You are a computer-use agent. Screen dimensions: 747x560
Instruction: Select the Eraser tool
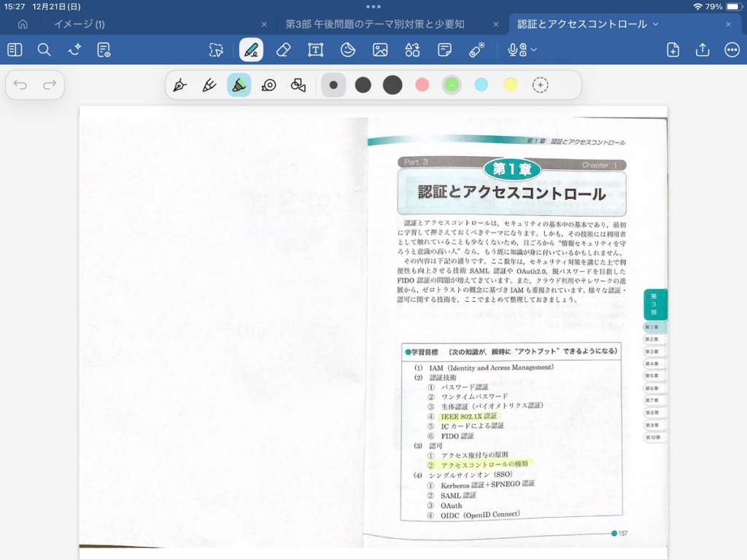(x=283, y=50)
